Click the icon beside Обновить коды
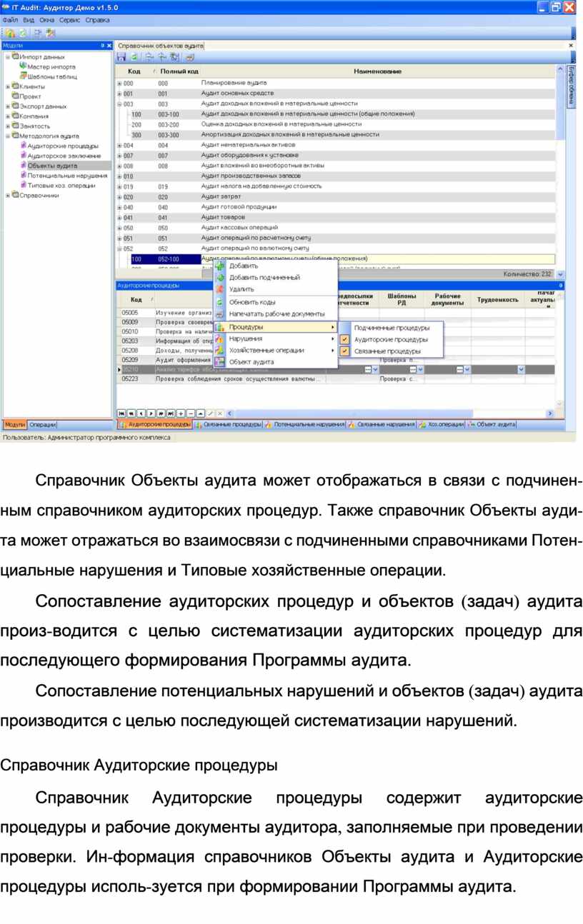This screenshot has height=924, width=583. point(220,302)
